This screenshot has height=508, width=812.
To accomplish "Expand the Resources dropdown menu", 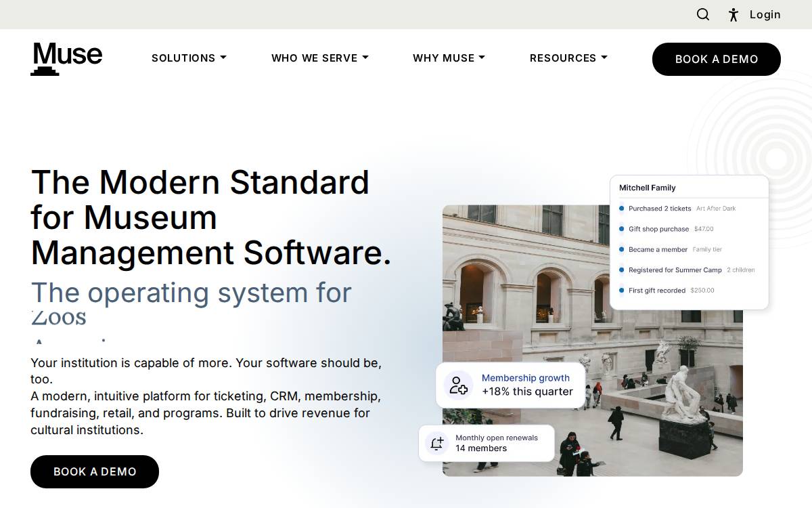I will pyautogui.click(x=568, y=58).
